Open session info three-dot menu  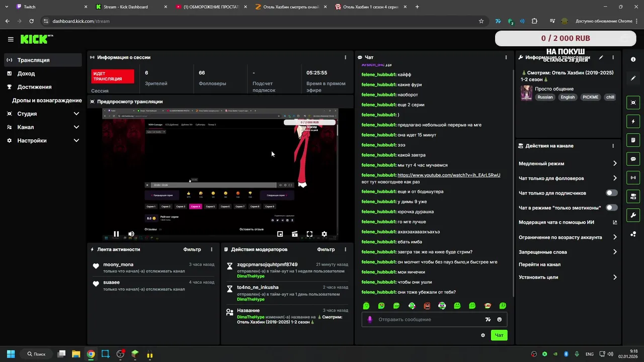[345, 57]
